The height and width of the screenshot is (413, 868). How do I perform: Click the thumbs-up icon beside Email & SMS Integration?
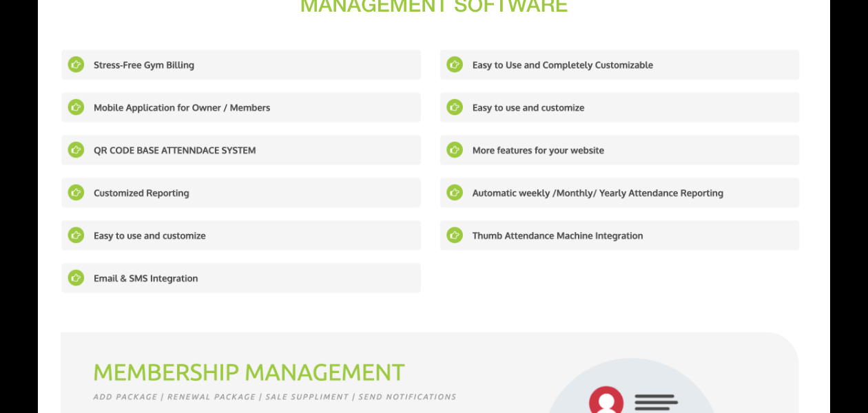point(76,278)
